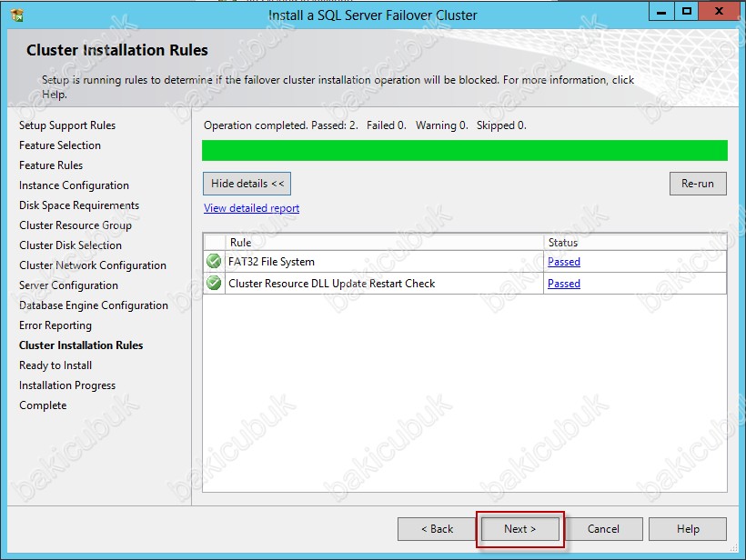Select Disk Space Requirements step
This screenshot has width=746, height=560.
click(79, 205)
